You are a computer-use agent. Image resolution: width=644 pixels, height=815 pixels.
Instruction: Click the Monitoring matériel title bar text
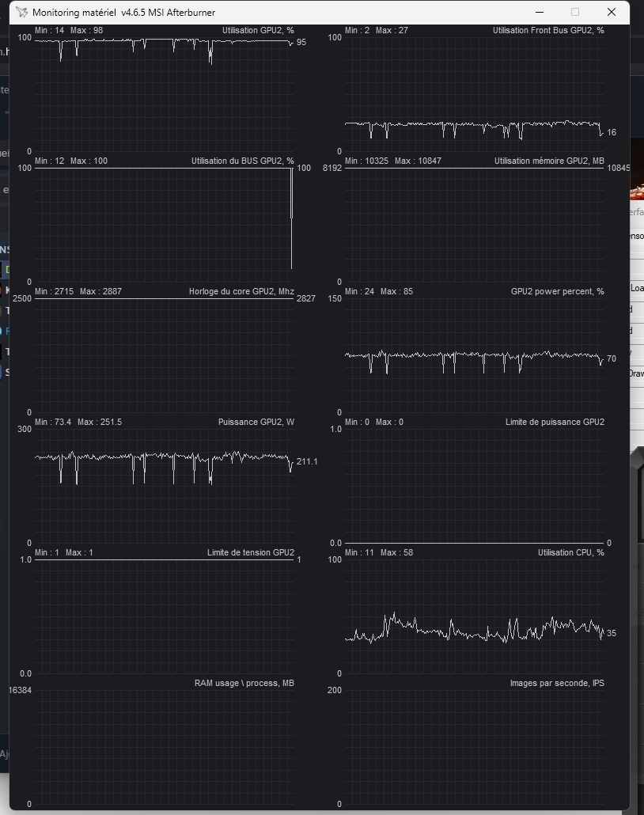click(123, 13)
